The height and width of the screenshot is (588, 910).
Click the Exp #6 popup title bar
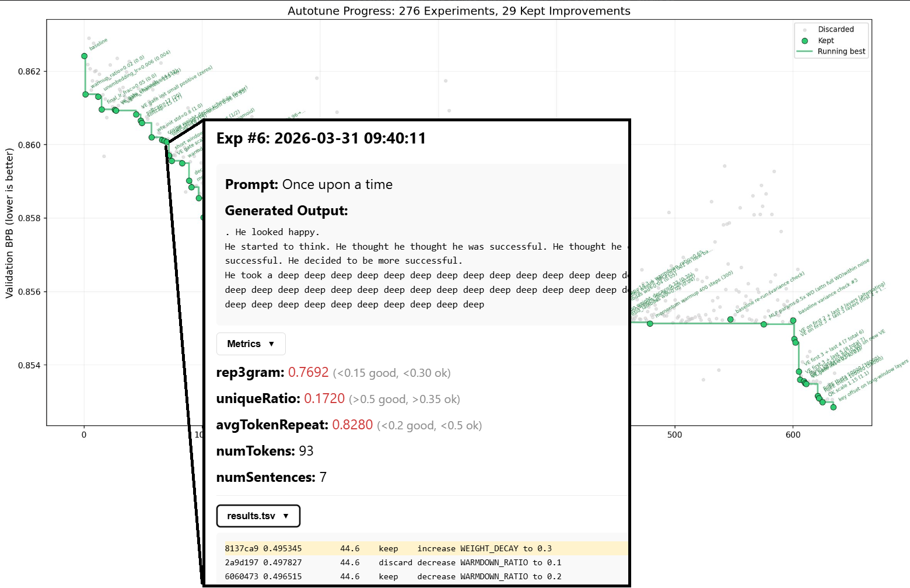[x=321, y=138]
